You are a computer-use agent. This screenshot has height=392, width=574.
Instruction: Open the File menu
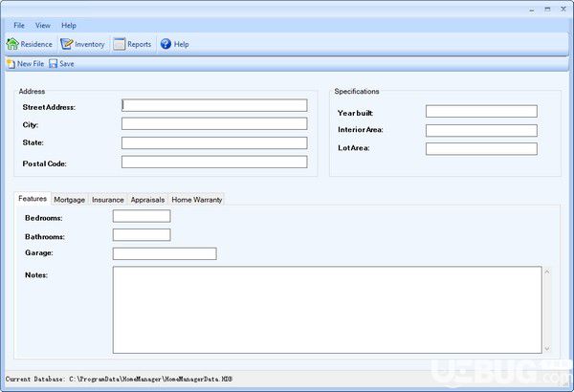coord(19,25)
